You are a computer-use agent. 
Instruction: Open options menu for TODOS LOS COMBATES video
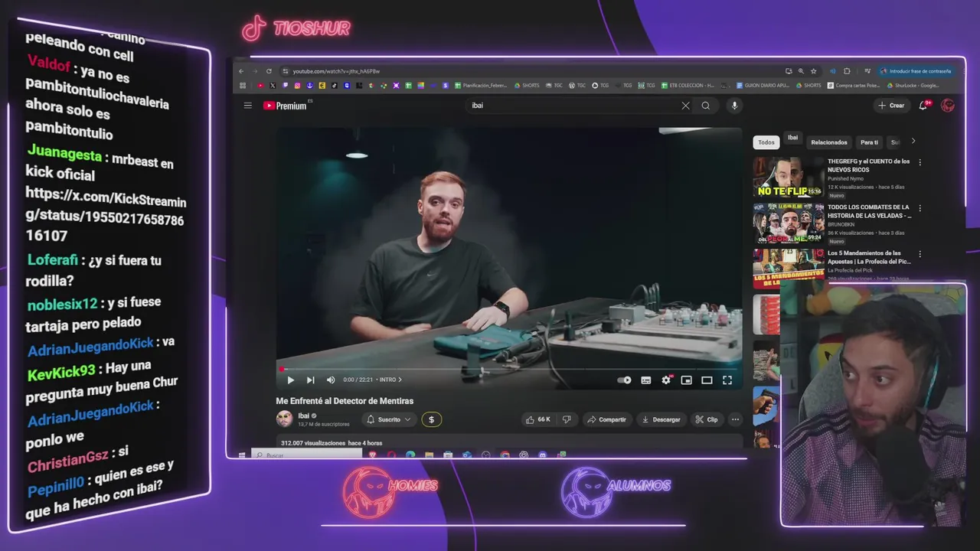pyautogui.click(x=920, y=208)
